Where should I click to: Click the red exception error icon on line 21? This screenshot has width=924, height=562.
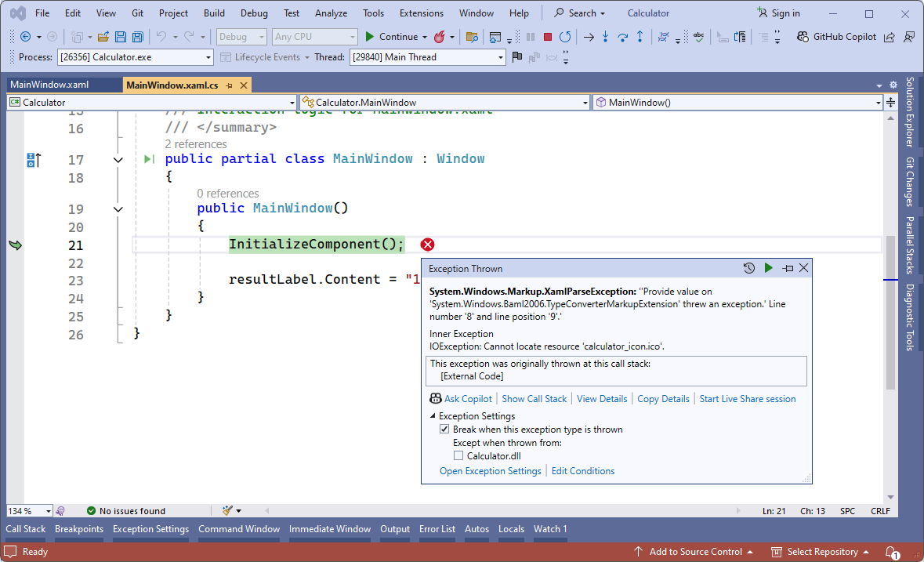click(428, 245)
